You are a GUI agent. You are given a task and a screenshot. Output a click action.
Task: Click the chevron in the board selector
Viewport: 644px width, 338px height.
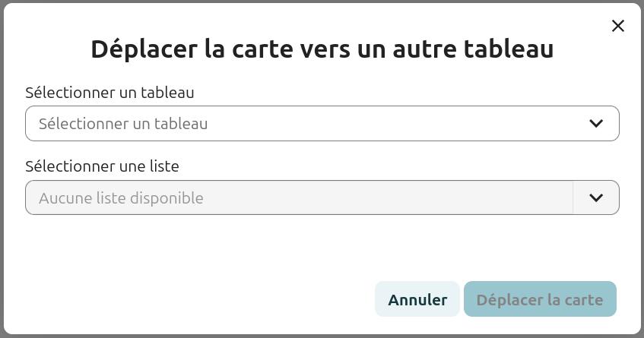pyautogui.click(x=596, y=123)
